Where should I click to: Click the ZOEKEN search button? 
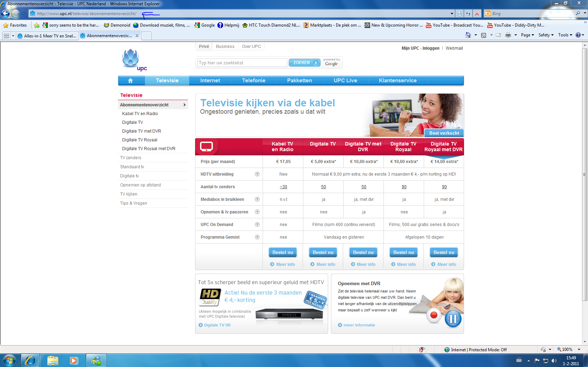click(304, 63)
